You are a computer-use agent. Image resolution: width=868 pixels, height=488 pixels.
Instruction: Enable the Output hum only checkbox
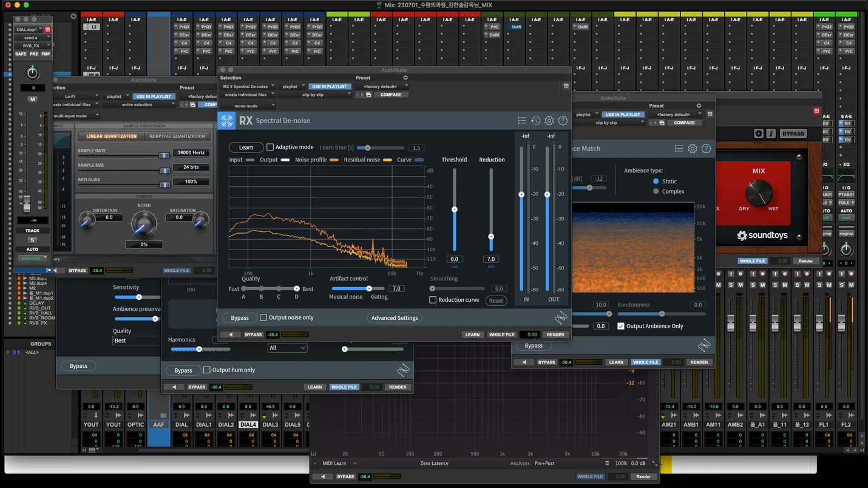[x=207, y=370]
